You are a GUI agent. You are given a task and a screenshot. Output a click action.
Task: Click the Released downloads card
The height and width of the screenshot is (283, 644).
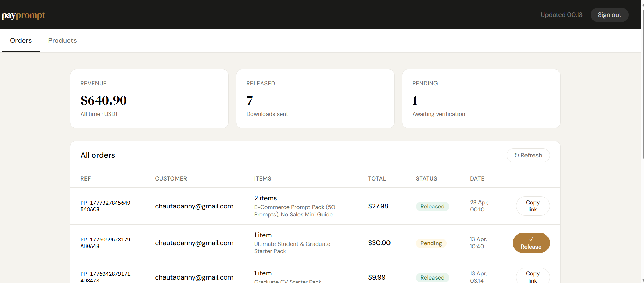pyautogui.click(x=315, y=99)
